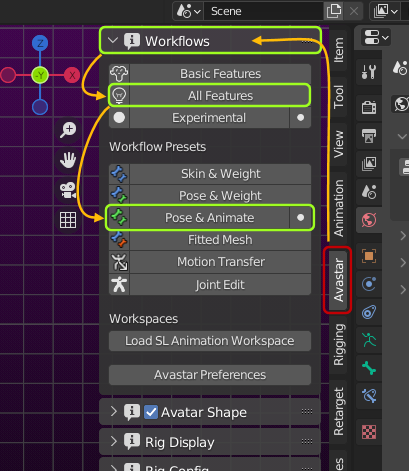Screen dimensions: 409x471
Task: Switch to the Avastar sidebar tab
Action: coord(338,280)
